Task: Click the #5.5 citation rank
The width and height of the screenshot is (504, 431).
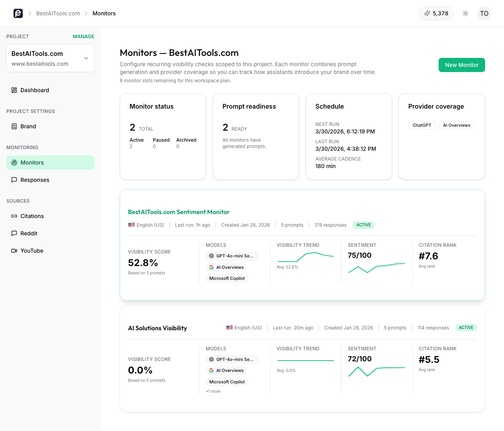Action: point(429,359)
